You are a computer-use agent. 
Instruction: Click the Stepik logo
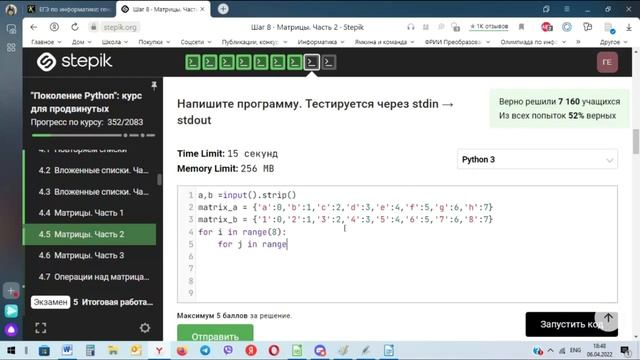74,62
